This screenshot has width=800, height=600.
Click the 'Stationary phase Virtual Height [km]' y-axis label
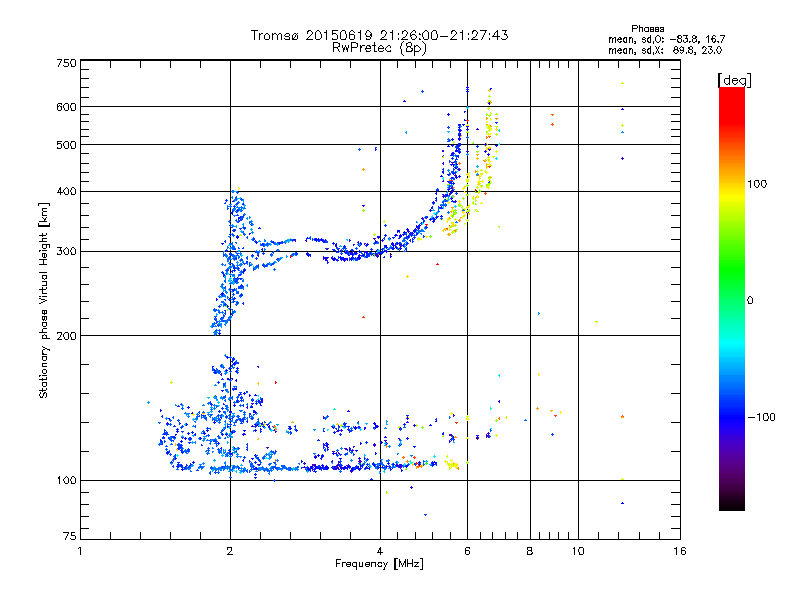point(44,300)
